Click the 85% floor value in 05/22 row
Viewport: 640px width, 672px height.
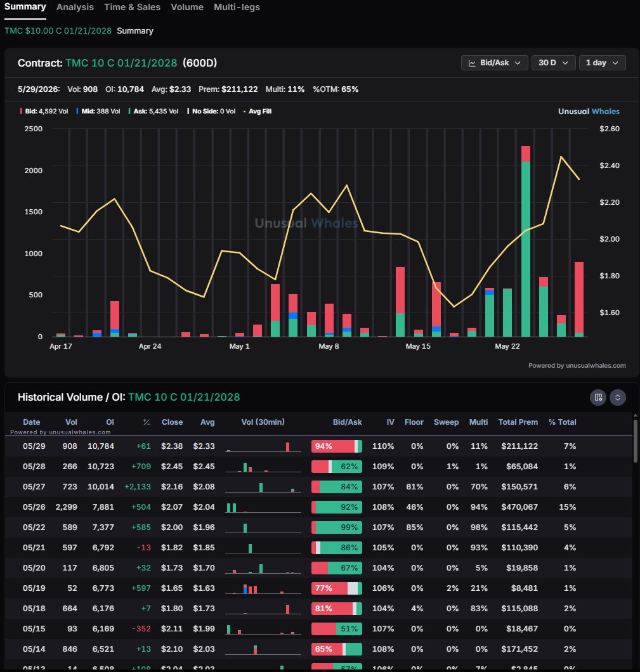[x=415, y=527]
